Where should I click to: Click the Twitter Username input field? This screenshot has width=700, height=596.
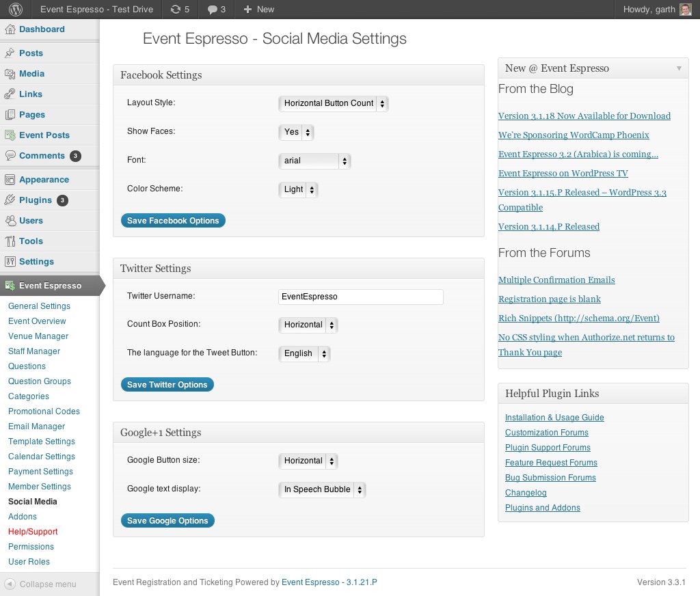click(x=361, y=297)
